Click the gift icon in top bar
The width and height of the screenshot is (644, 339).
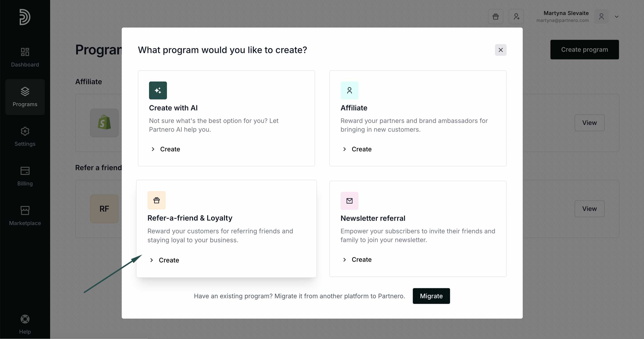[495, 17]
